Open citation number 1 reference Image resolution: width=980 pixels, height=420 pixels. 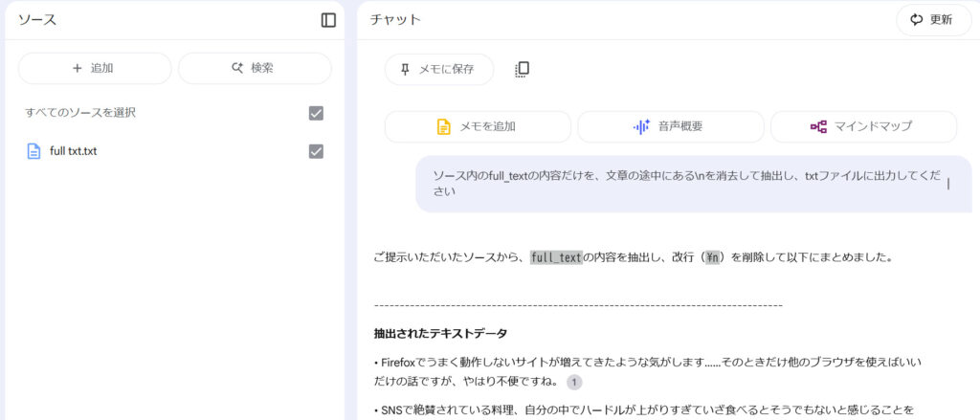574,383
